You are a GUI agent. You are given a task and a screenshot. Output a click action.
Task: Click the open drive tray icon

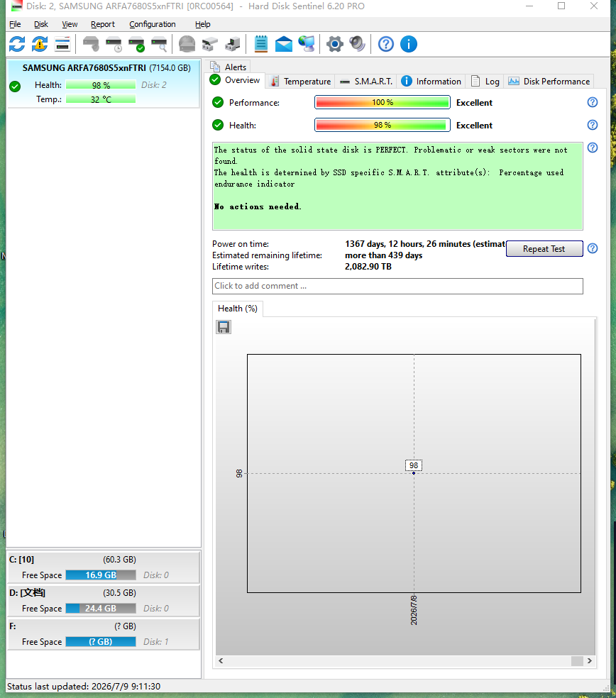pyautogui.click(x=210, y=44)
